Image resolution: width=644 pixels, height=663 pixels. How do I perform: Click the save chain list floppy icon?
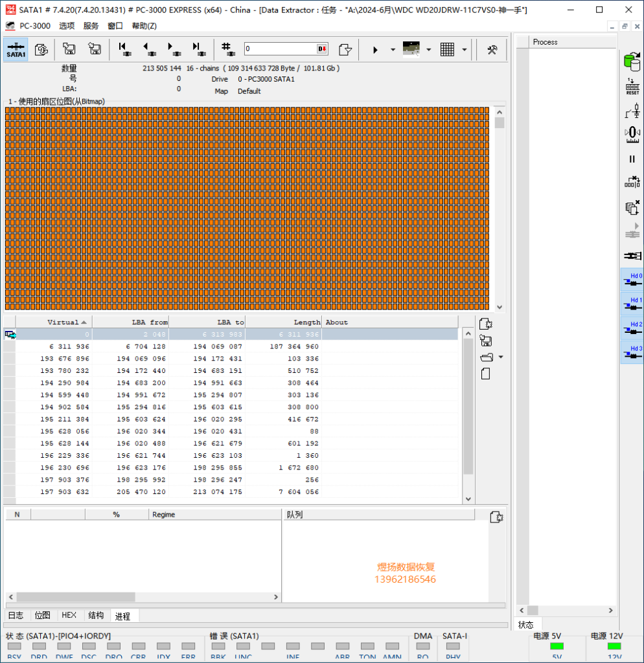point(486,341)
